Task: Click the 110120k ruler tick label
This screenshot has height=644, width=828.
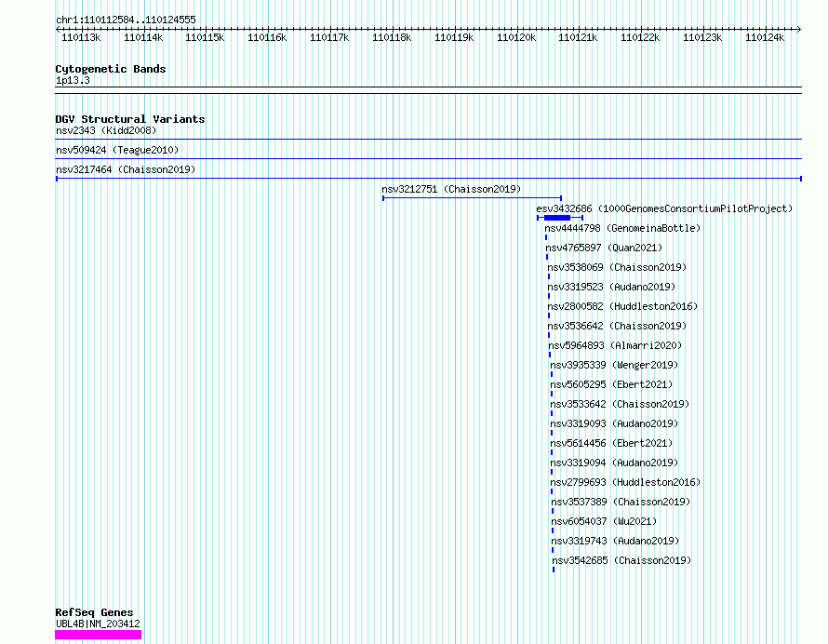Action: (516, 37)
